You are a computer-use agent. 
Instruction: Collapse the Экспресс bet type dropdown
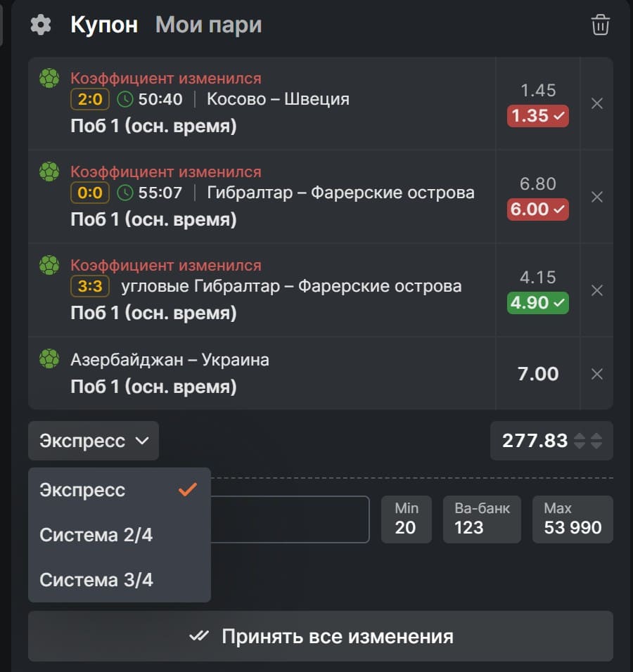coord(94,441)
